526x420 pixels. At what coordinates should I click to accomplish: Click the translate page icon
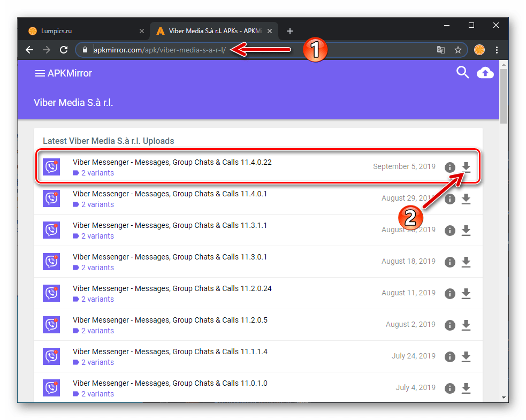coord(441,50)
